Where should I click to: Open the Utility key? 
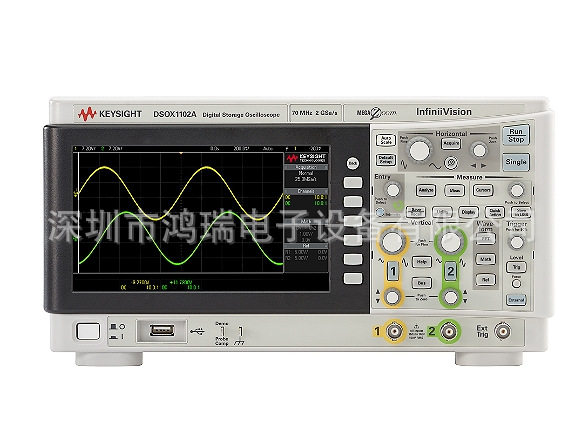(442, 212)
